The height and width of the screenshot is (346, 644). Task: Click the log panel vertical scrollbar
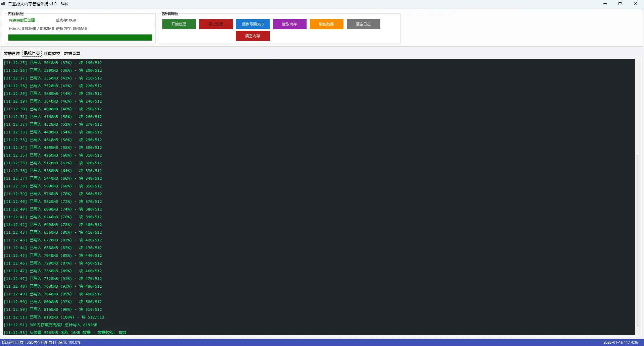click(638, 240)
